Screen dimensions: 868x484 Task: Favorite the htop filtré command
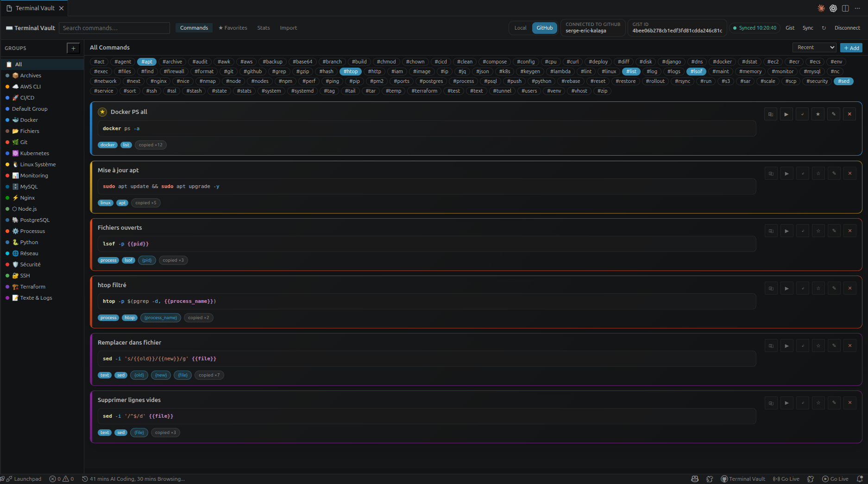(x=818, y=288)
